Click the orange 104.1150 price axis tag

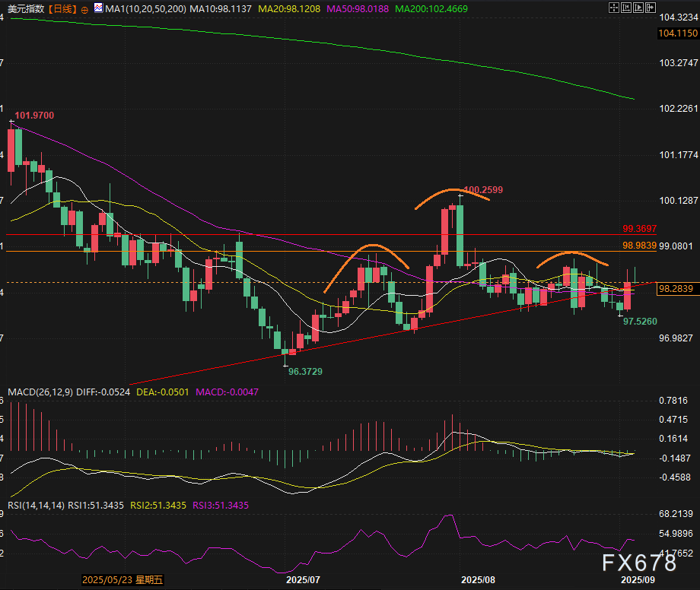click(x=677, y=34)
